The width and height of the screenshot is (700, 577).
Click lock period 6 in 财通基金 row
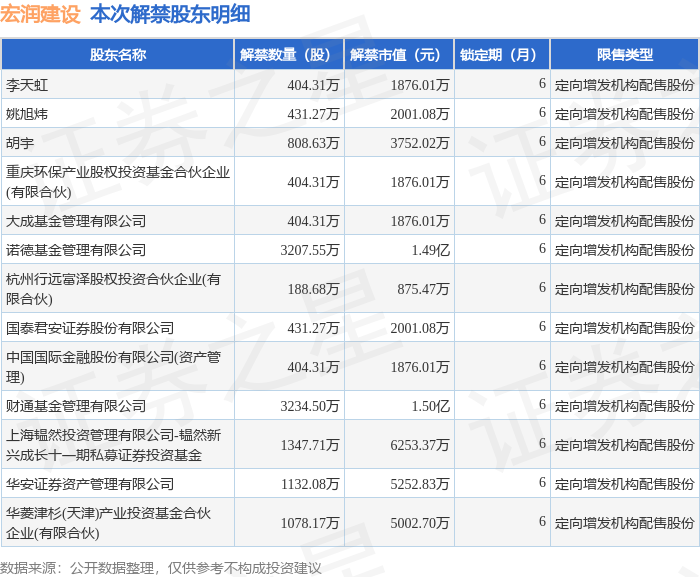542,404
